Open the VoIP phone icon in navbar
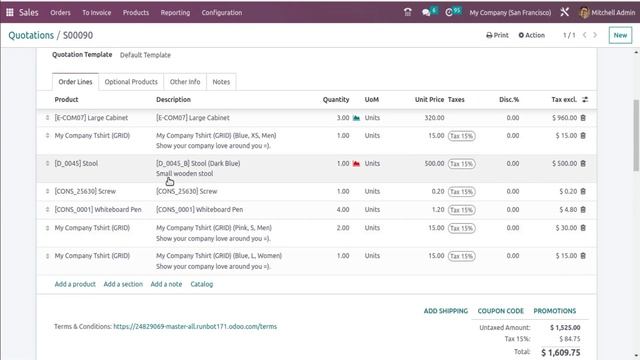The image size is (640, 360). (407, 12)
